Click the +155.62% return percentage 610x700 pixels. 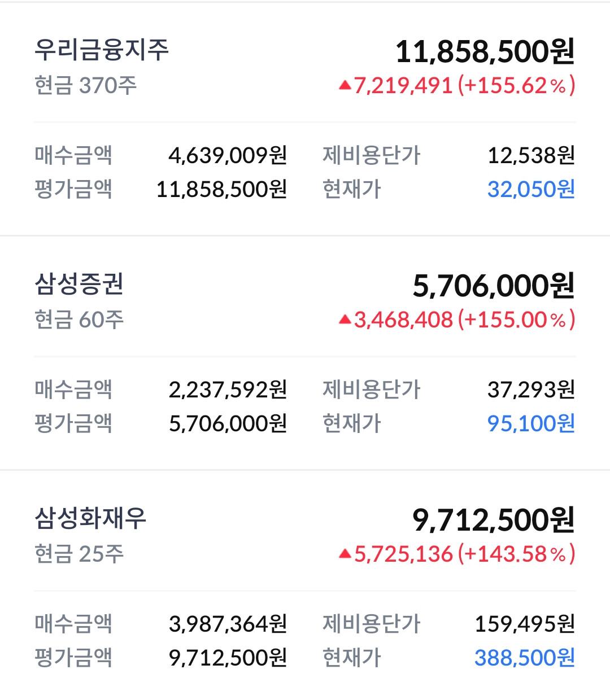point(516,86)
